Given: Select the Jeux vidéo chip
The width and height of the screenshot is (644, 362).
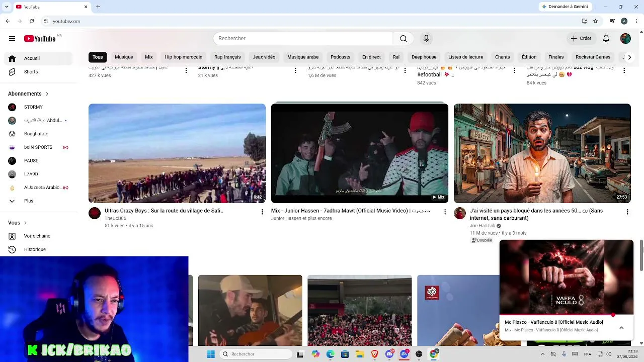Looking at the screenshot, I should click(x=264, y=57).
